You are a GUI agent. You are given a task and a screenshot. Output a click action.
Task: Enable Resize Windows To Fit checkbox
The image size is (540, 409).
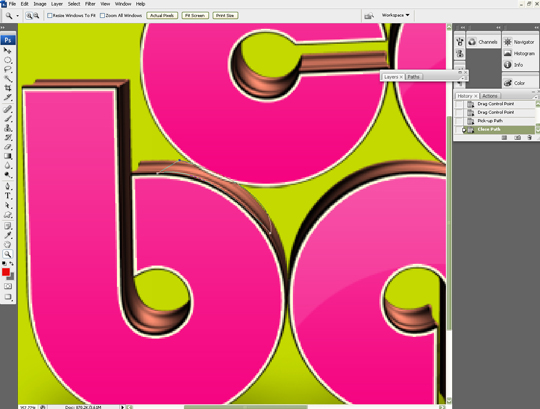(50, 15)
